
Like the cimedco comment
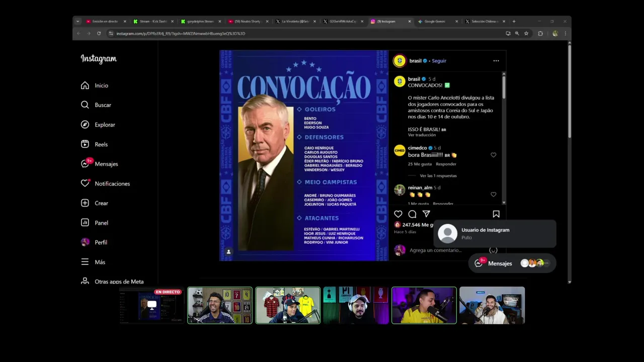coord(493,155)
